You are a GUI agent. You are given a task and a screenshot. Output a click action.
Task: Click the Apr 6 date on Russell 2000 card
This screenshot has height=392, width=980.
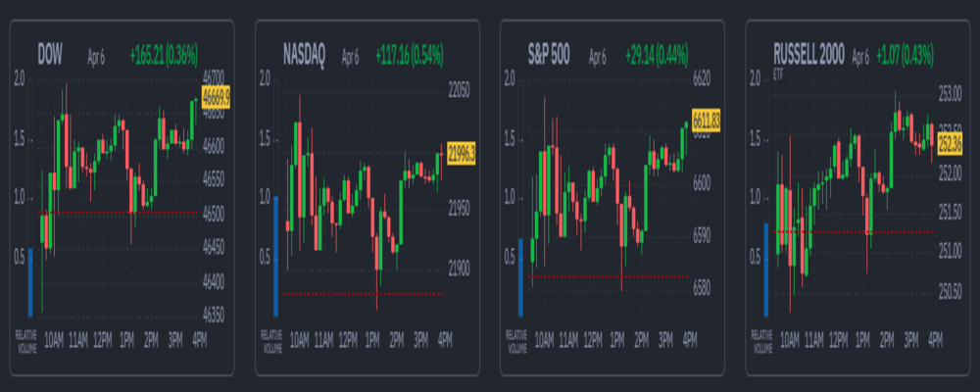[860, 58]
